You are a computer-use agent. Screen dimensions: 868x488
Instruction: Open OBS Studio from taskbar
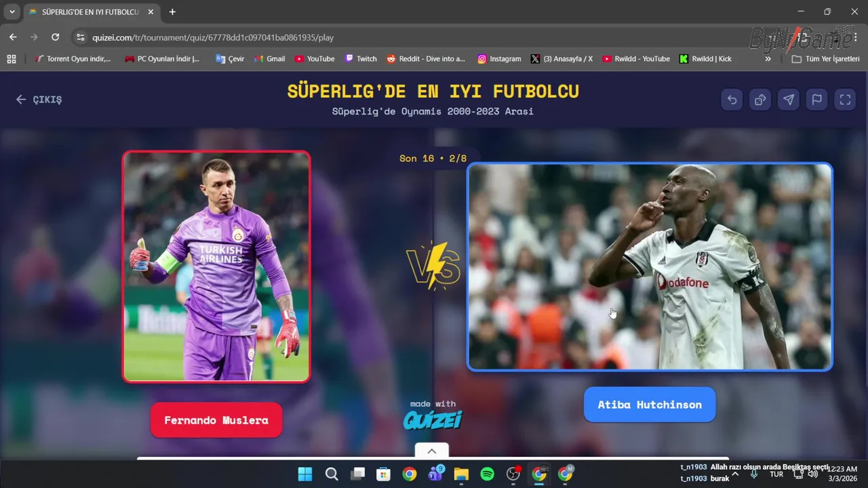tap(513, 474)
